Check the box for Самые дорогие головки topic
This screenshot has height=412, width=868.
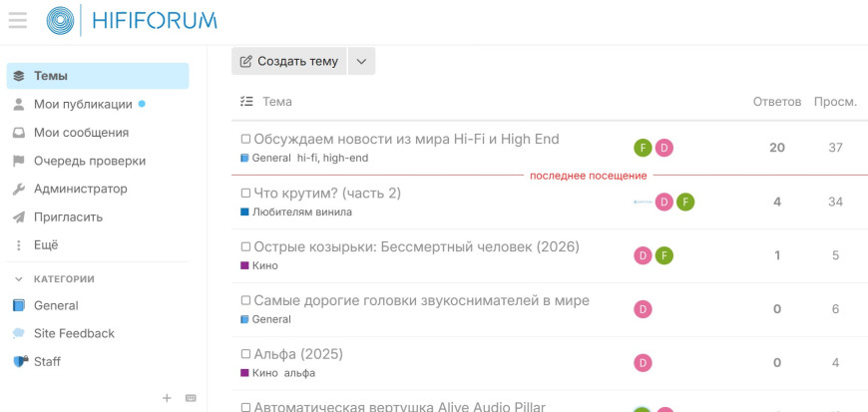click(x=245, y=301)
